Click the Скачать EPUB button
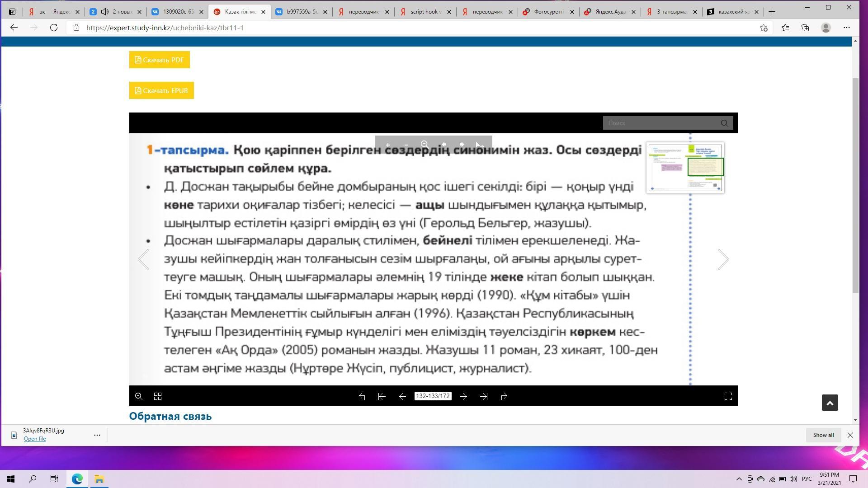 point(161,90)
